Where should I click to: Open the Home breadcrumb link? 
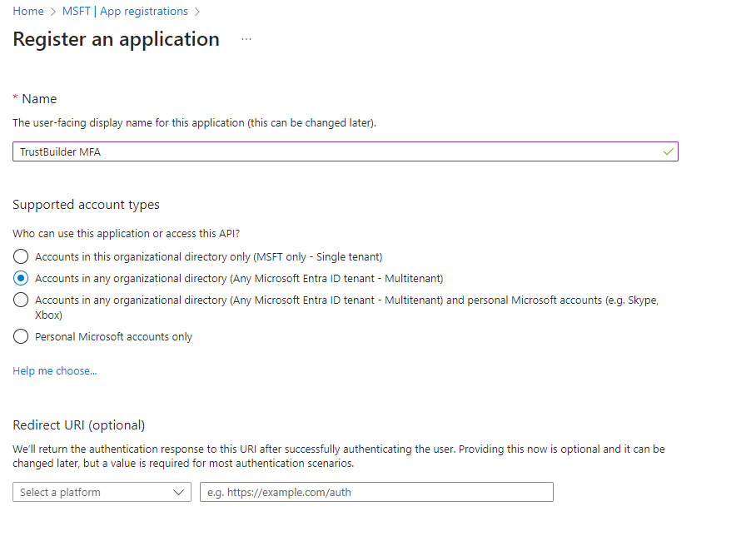click(x=28, y=11)
